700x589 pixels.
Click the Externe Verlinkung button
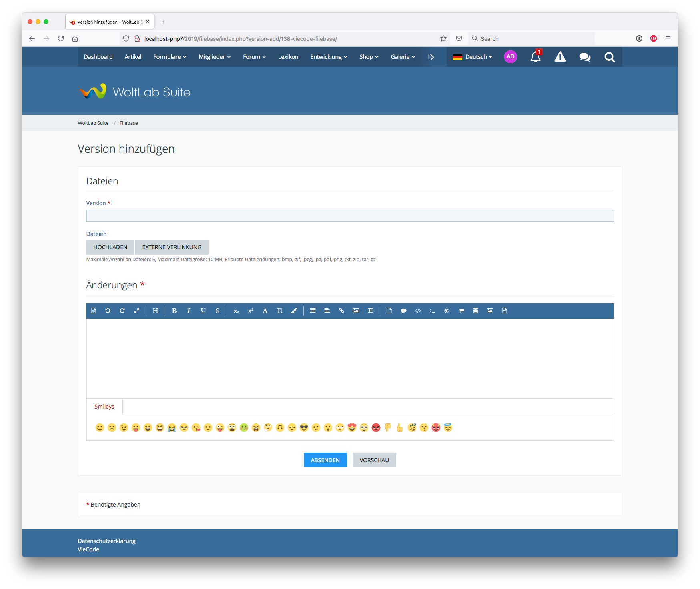click(172, 247)
